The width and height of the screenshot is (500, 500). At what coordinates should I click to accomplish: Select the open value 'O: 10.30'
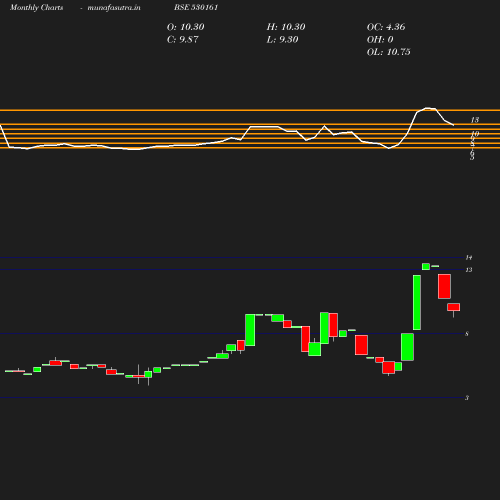pos(185,27)
